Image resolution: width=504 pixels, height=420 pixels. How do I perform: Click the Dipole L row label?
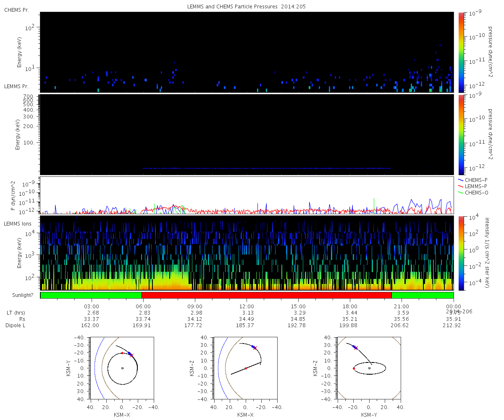point(17,325)
